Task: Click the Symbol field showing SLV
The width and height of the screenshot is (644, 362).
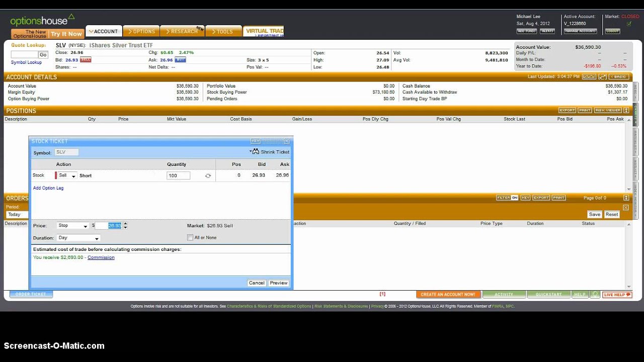Action: coord(66,152)
